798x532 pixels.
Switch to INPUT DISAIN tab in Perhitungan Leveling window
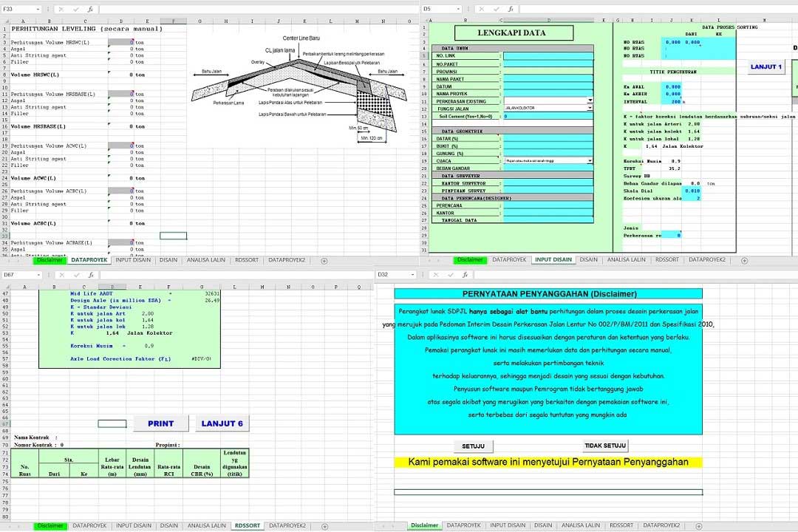tap(133, 260)
